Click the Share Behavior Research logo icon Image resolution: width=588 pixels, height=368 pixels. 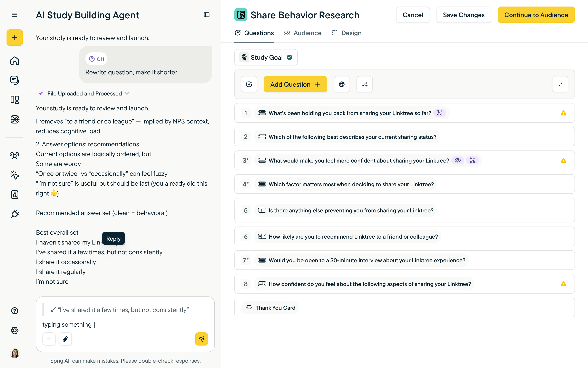point(241,15)
